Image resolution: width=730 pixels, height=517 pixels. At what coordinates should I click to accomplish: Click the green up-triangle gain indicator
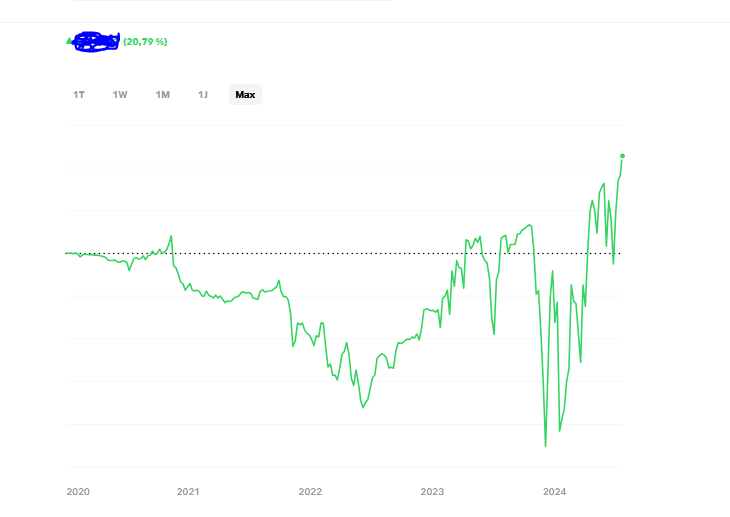(69, 41)
